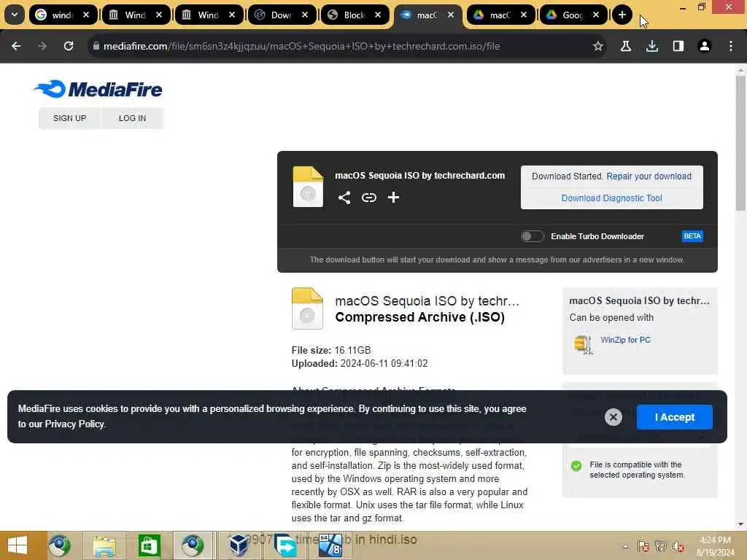Click the 'I Accept' cookie button

tap(675, 417)
